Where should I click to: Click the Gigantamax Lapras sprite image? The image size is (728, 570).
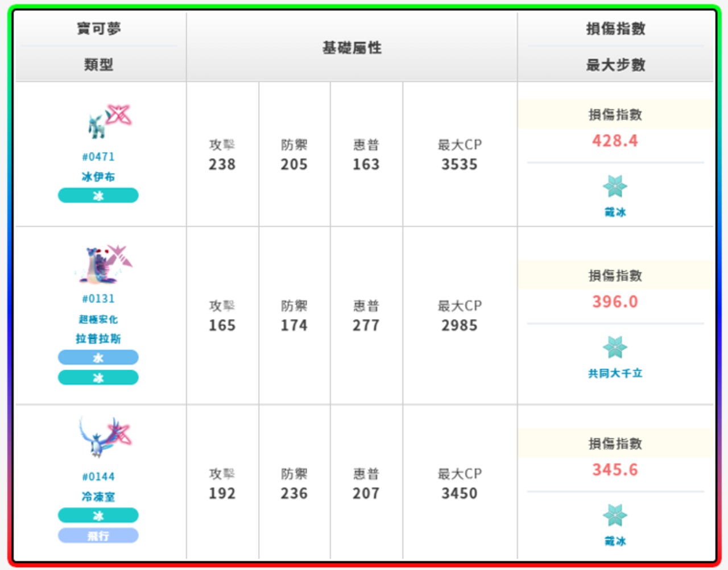99,265
